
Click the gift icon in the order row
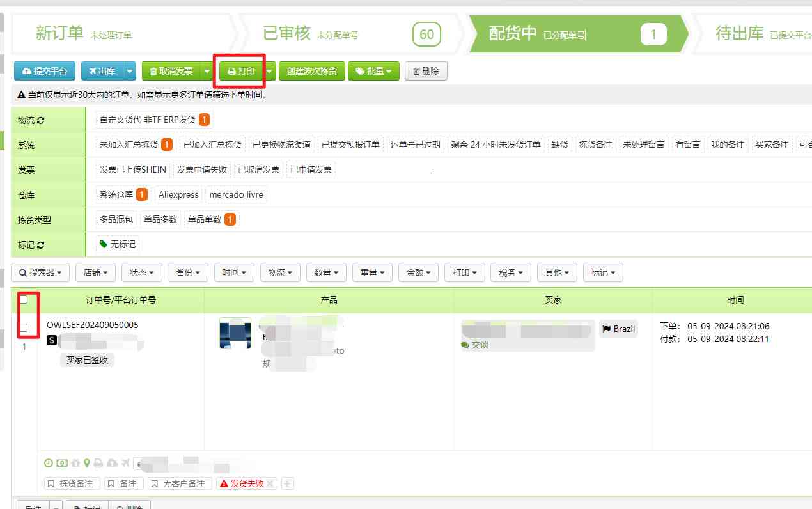(75, 462)
